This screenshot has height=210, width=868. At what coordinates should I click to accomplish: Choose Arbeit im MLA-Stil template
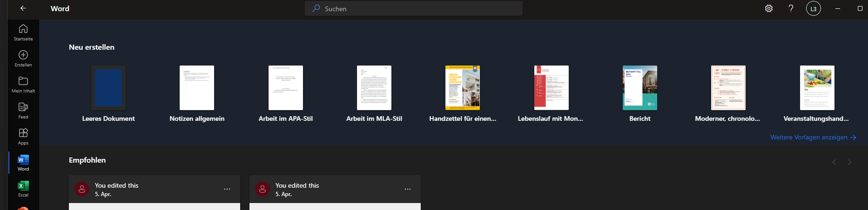(x=374, y=94)
